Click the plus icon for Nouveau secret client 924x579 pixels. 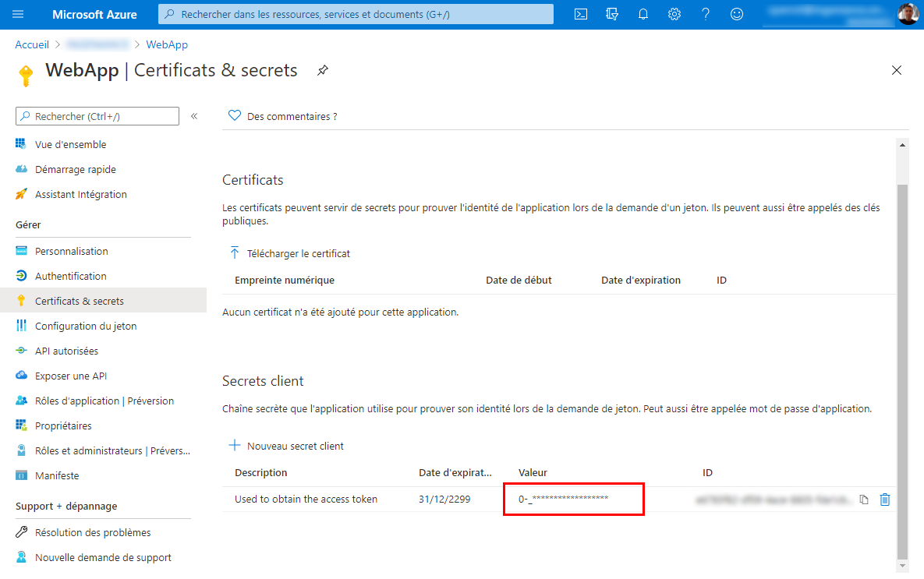point(235,445)
